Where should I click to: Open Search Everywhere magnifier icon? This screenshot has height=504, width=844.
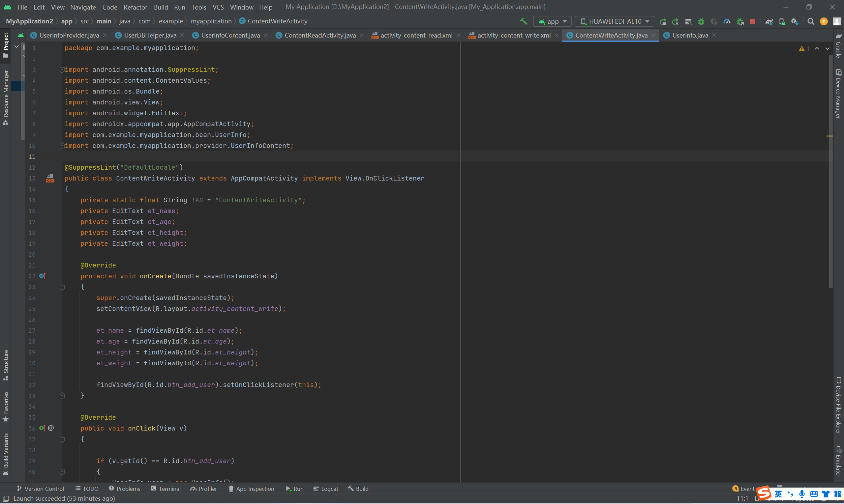[811, 21]
